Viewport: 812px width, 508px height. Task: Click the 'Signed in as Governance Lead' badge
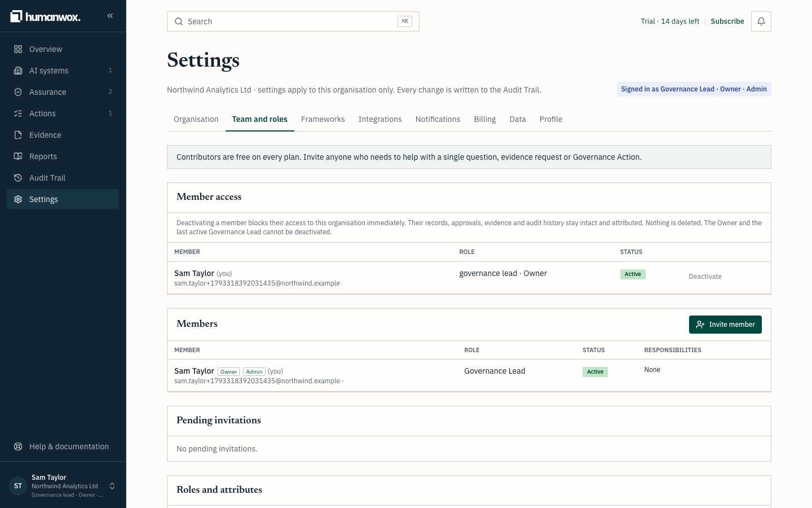(x=694, y=89)
